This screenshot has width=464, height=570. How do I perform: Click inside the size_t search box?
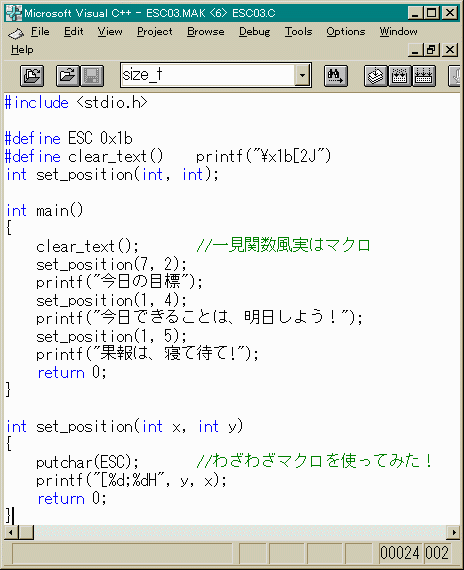point(208,75)
